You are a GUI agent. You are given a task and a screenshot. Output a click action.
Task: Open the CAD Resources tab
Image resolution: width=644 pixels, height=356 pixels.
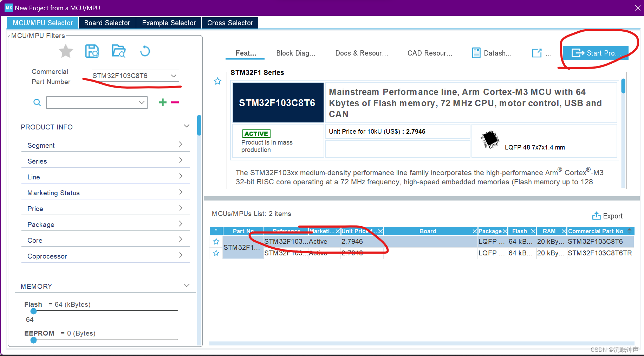pyautogui.click(x=430, y=53)
